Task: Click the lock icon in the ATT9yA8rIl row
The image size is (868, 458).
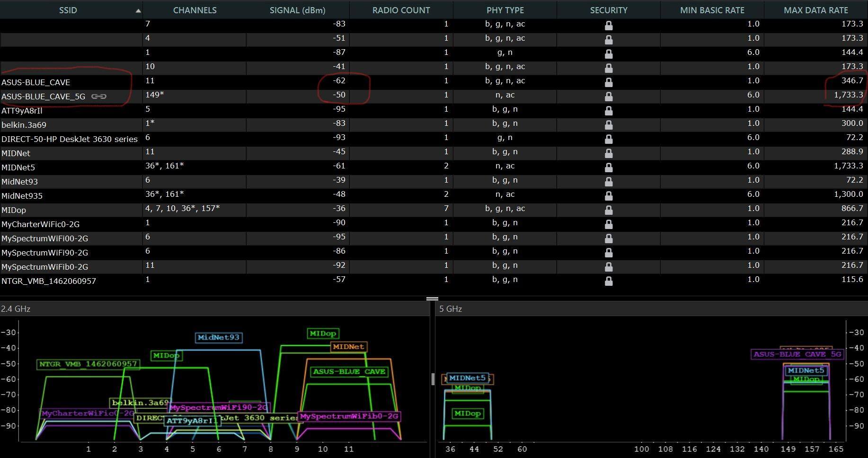Action: point(609,111)
